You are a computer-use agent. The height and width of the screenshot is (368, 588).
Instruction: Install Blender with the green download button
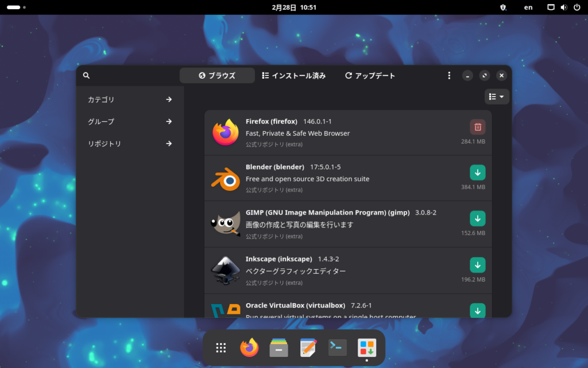tap(477, 172)
